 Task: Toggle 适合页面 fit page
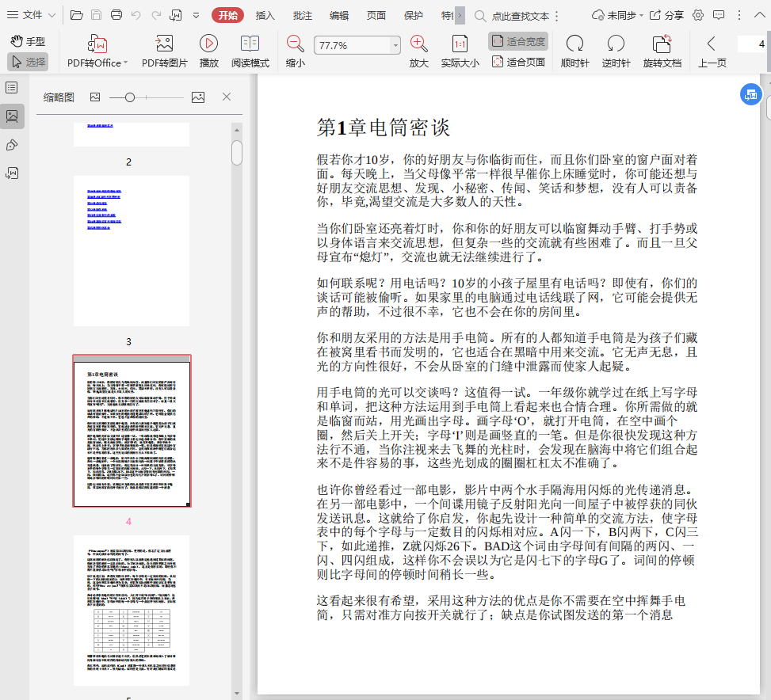coord(519,63)
